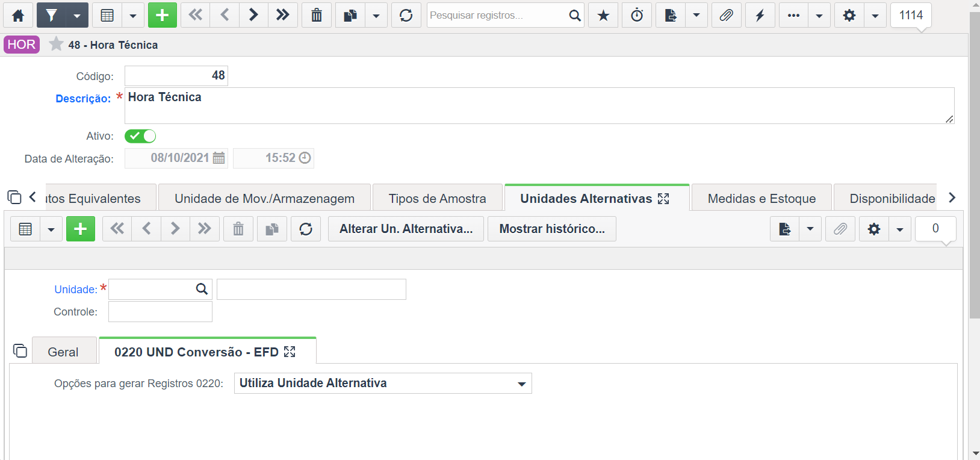The image size is (980, 460).
Task: Click Mostrar histórico button
Action: 552,229
